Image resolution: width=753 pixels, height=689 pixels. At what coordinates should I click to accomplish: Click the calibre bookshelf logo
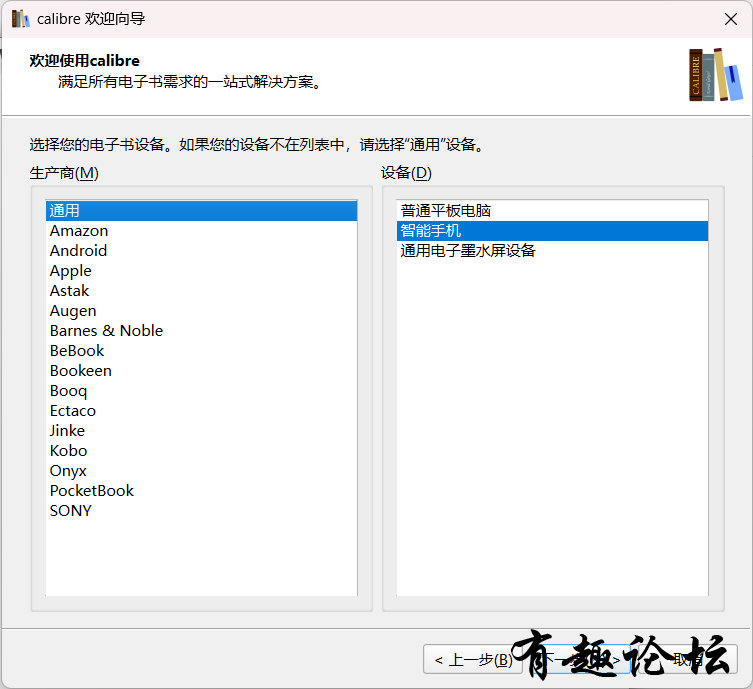[716, 75]
